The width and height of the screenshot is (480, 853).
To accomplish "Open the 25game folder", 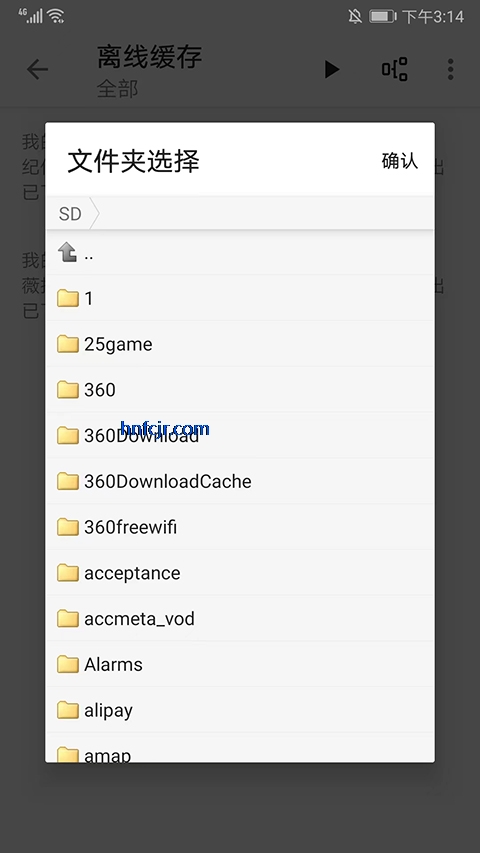I will [240, 344].
